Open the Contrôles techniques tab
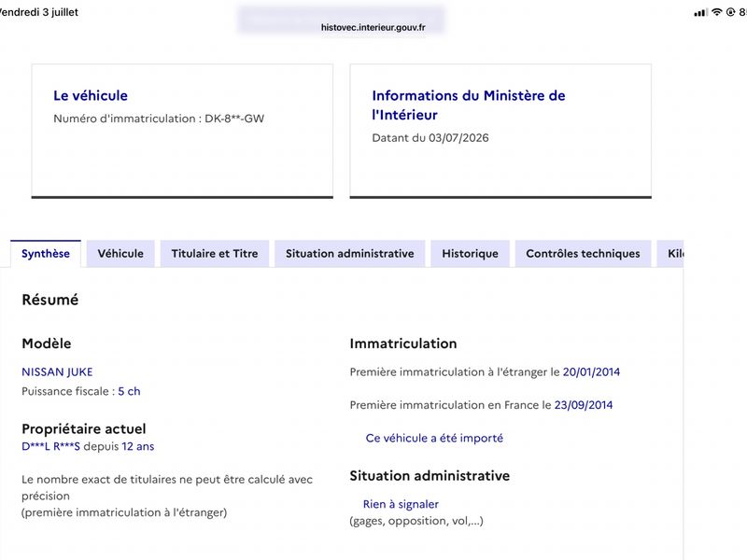The height and width of the screenshot is (560, 747). (583, 254)
